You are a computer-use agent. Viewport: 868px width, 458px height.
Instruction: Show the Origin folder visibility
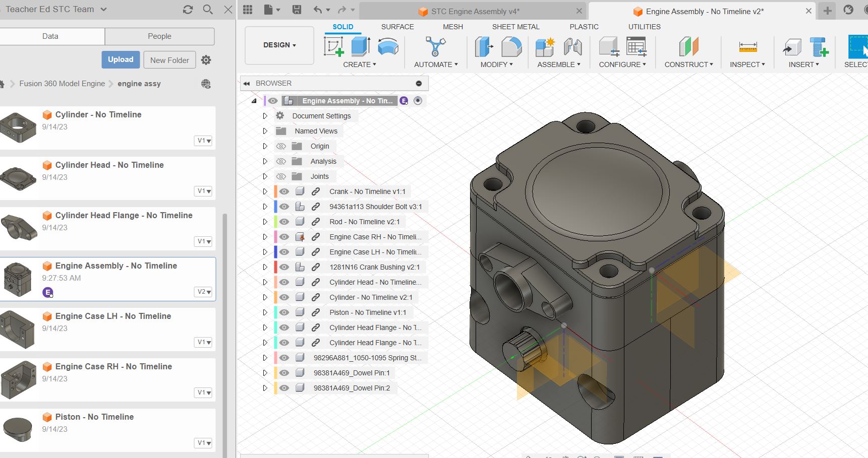point(280,146)
